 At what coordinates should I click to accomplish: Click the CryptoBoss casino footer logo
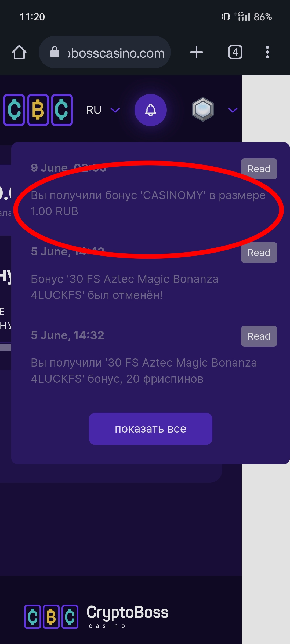click(96, 617)
